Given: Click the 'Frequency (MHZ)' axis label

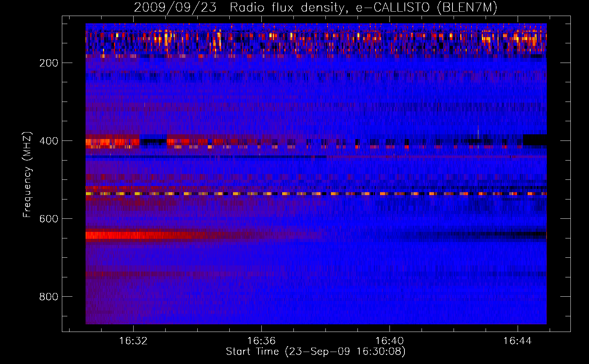Looking at the screenshot, I should click(x=27, y=174).
